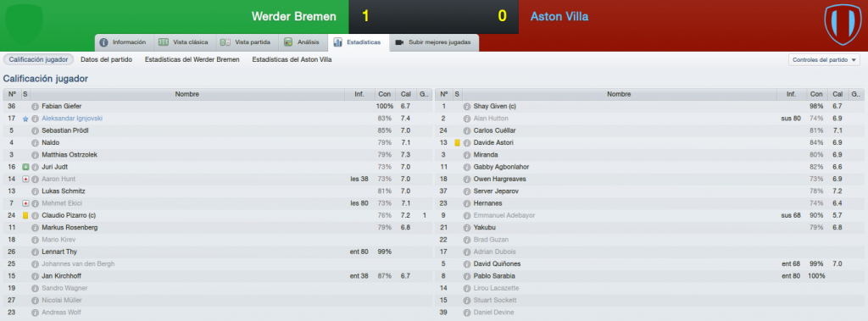868x321 pixels.
Task: Switch to the Análisis tab
Action: pos(301,42)
